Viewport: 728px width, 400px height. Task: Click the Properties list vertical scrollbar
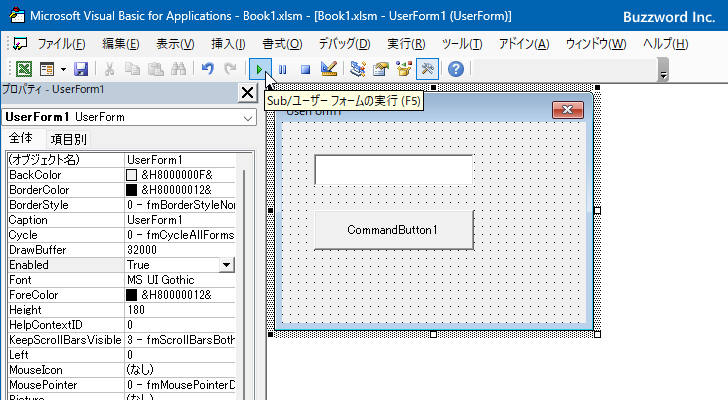point(244,283)
